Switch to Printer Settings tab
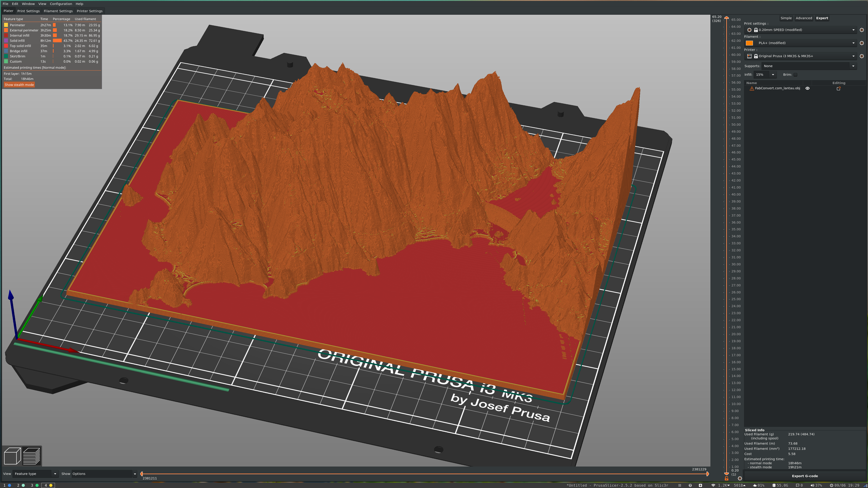 [x=90, y=11]
